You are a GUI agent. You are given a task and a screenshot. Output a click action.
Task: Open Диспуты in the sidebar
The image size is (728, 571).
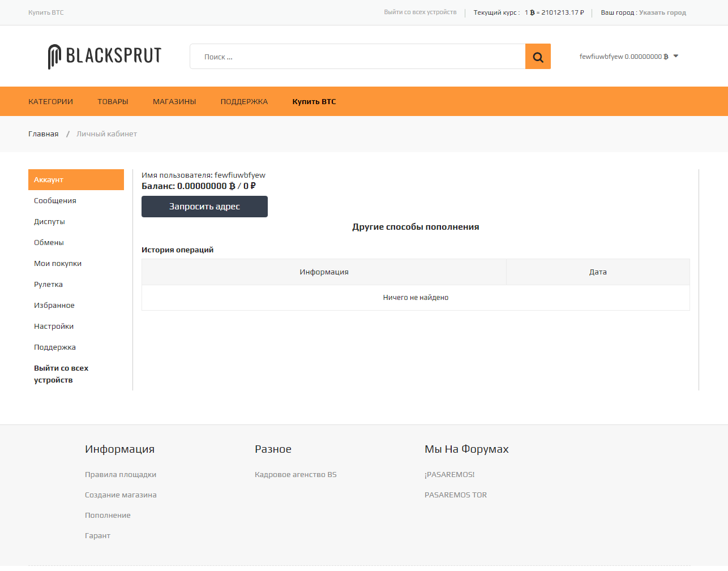[x=49, y=222]
